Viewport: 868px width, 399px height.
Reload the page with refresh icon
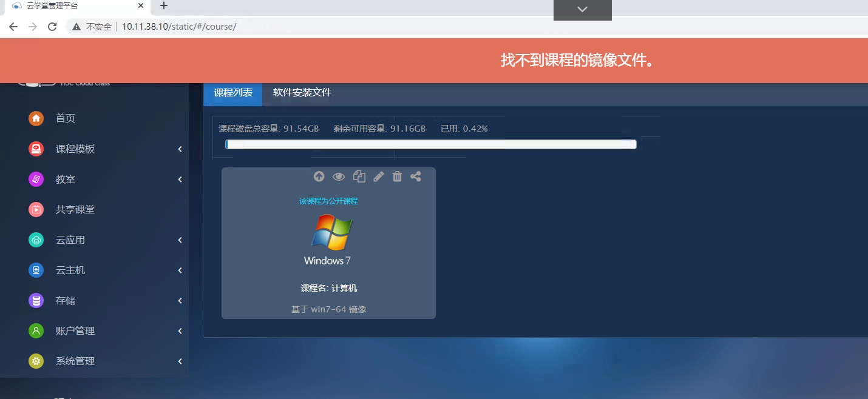[52, 27]
